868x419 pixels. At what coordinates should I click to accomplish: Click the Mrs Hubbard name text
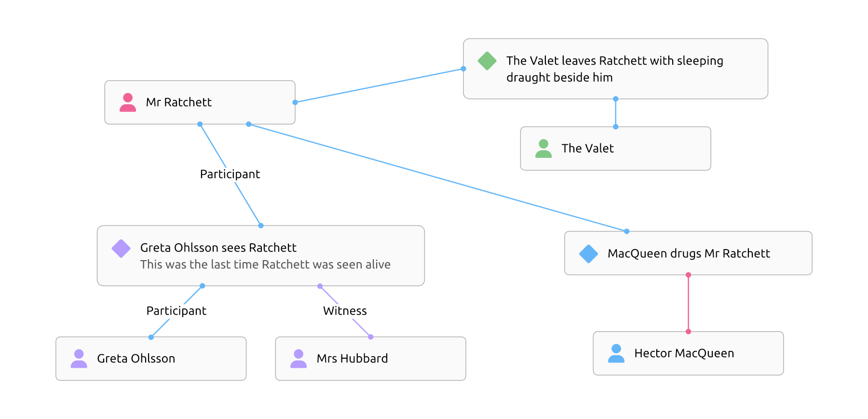click(352, 359)
